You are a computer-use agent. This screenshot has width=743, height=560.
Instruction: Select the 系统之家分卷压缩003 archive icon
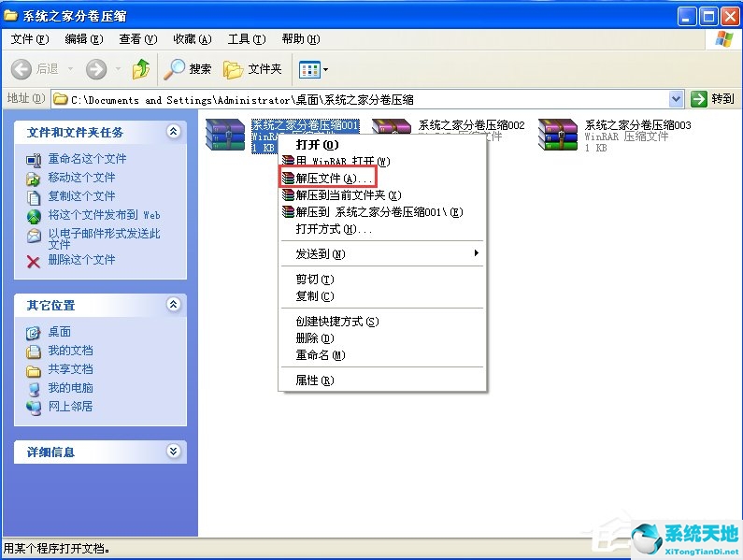558,135
